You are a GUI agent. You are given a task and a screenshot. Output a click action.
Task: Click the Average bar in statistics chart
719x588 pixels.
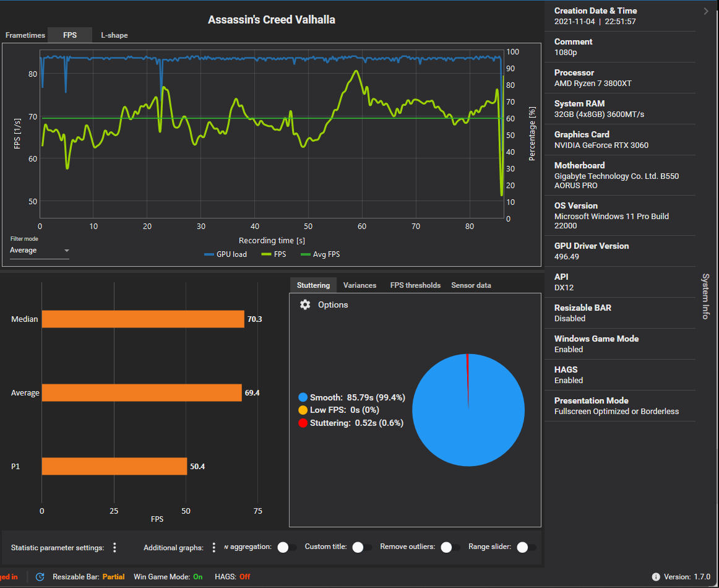coord(142,392)
